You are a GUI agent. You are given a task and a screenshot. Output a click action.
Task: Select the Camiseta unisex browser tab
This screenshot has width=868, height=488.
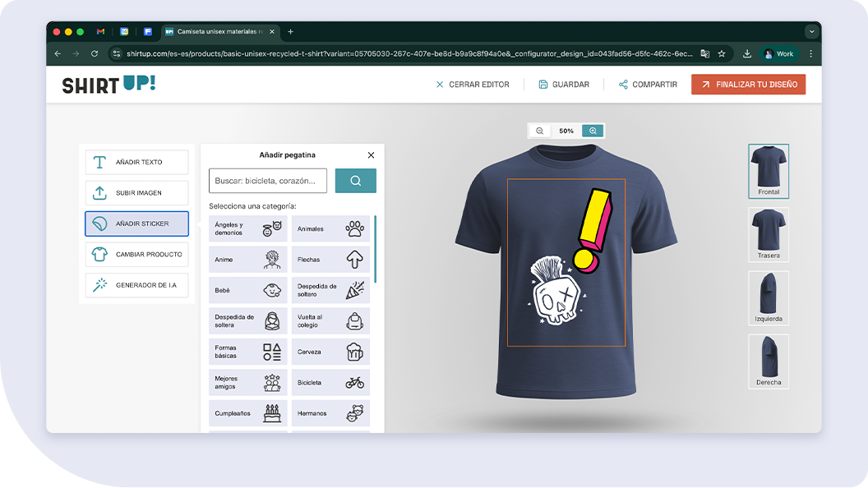[219, 31]
